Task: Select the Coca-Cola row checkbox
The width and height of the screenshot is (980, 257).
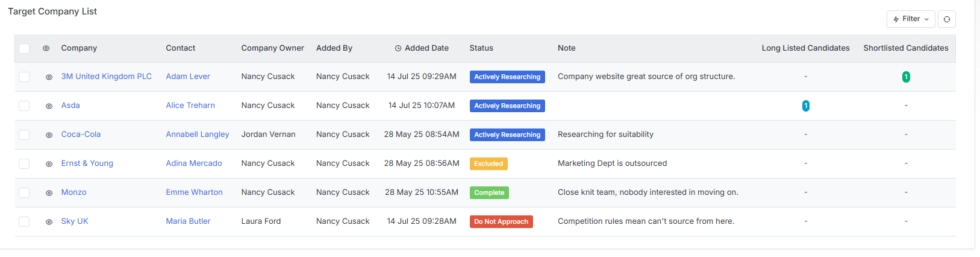Action: (x=24, y=135)
